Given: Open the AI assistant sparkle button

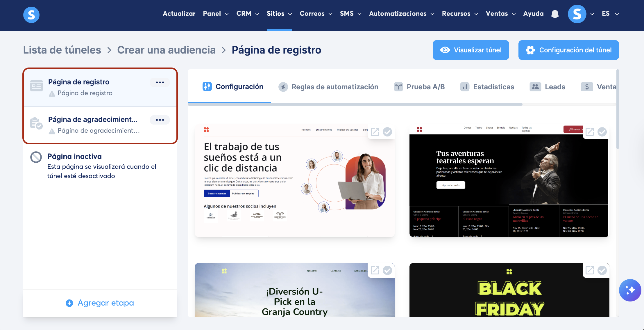Looking at the screenshot, I should pyautogui.click(x=630, y=290).
